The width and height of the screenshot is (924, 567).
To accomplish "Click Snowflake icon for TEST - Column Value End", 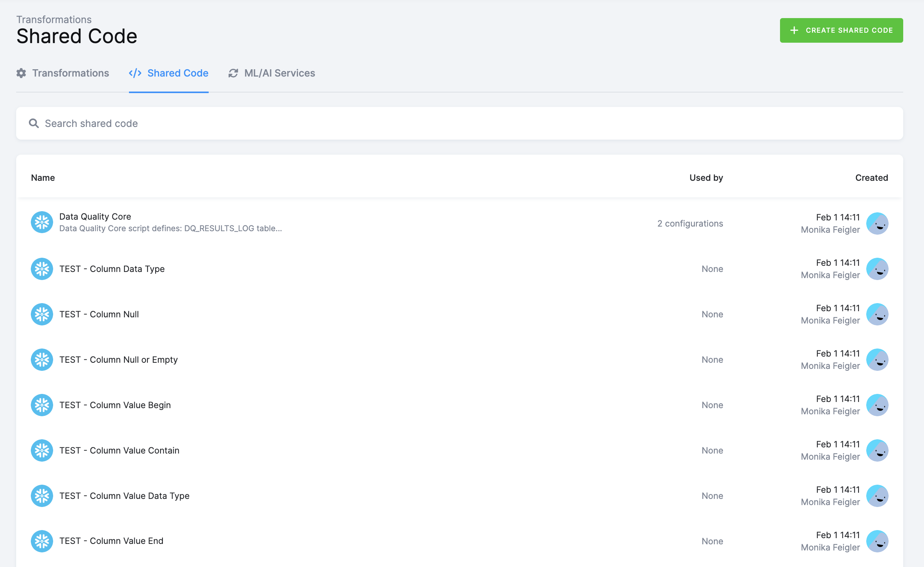I will [42, 541].
